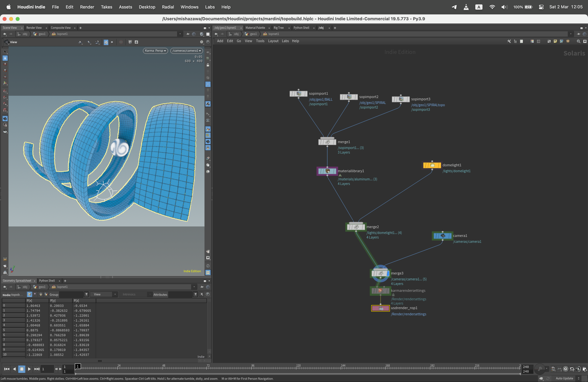Open the View dropdown in geometry spreadsheet
The width and height of the screenshot is (588, 382).
coord(104,294)
